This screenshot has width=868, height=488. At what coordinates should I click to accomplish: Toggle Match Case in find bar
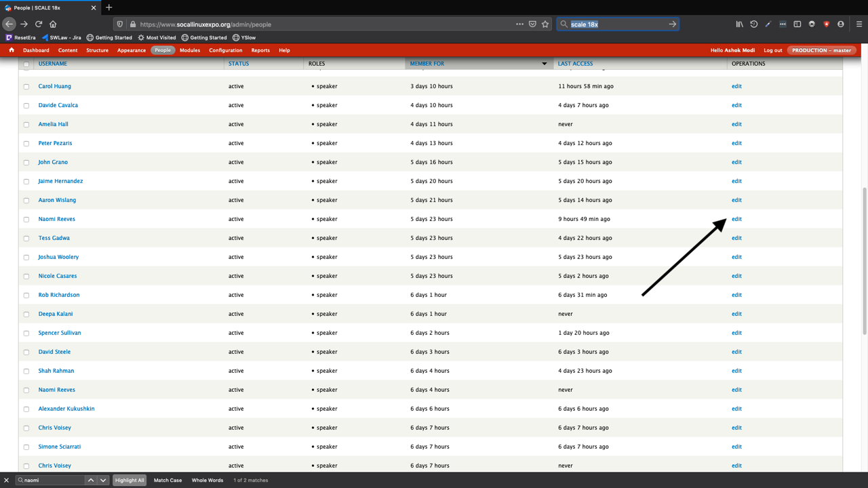[167, 480]
